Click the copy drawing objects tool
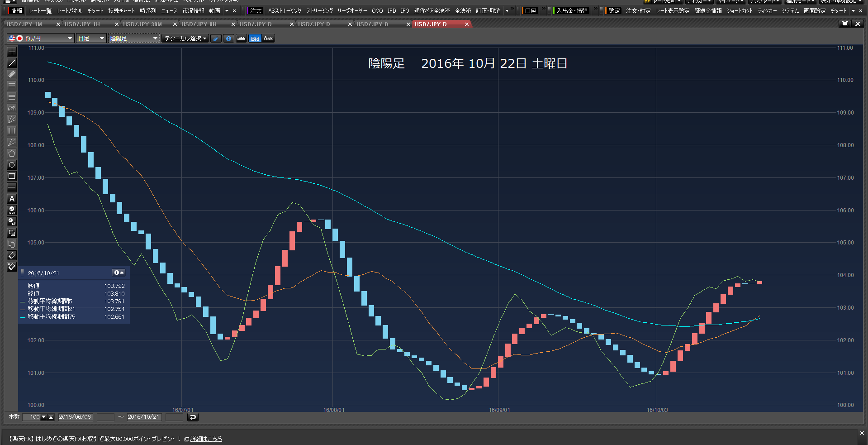Image resolution: width=868 pixels, height=445 pixels. click(12, 233)
